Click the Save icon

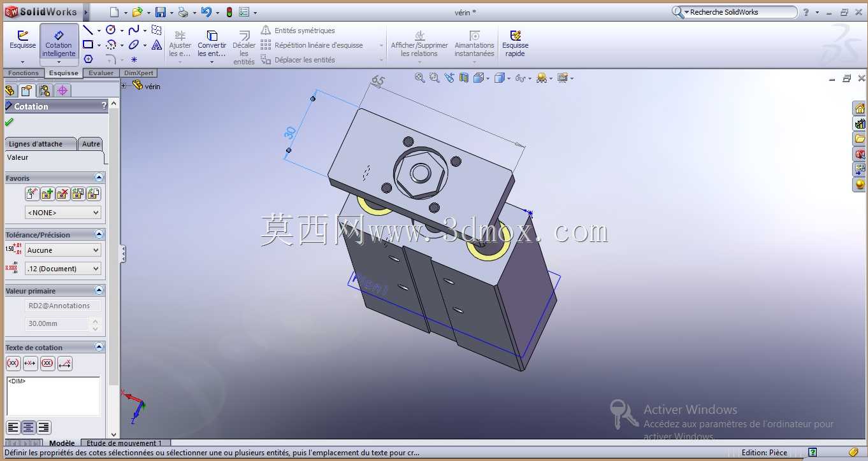[x=161, y=12]
